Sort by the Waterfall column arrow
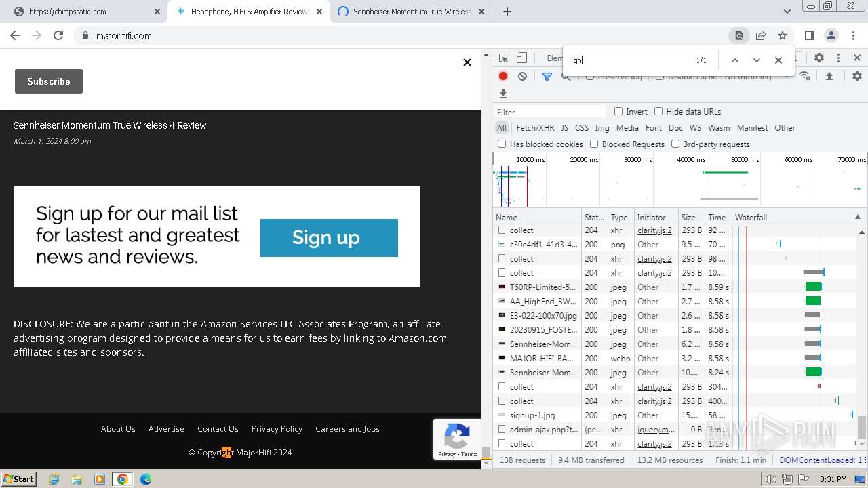Viewport: 868px width, 488px height. tap(857, 217)
